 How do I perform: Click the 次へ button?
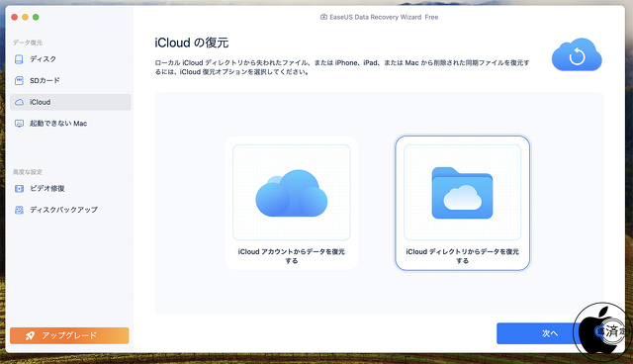(x=550, y=333)
